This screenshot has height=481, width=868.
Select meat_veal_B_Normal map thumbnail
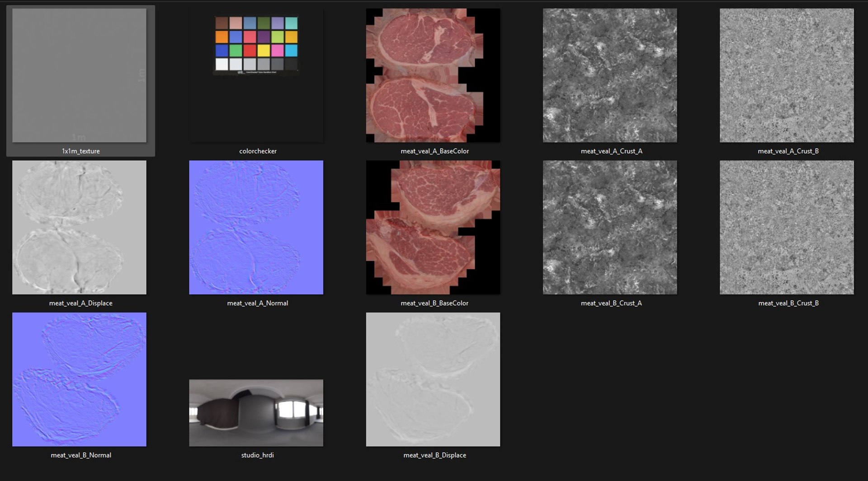tap(79, 379)
